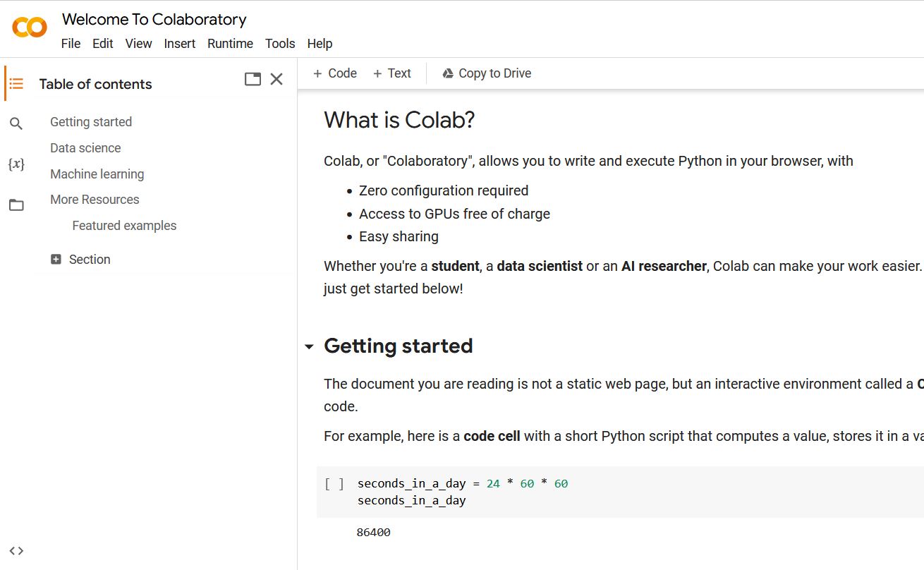Collapse the Getting started section arrow
Image resolution: width=924 pixels, height=570 pixels.
coord(309,347)
